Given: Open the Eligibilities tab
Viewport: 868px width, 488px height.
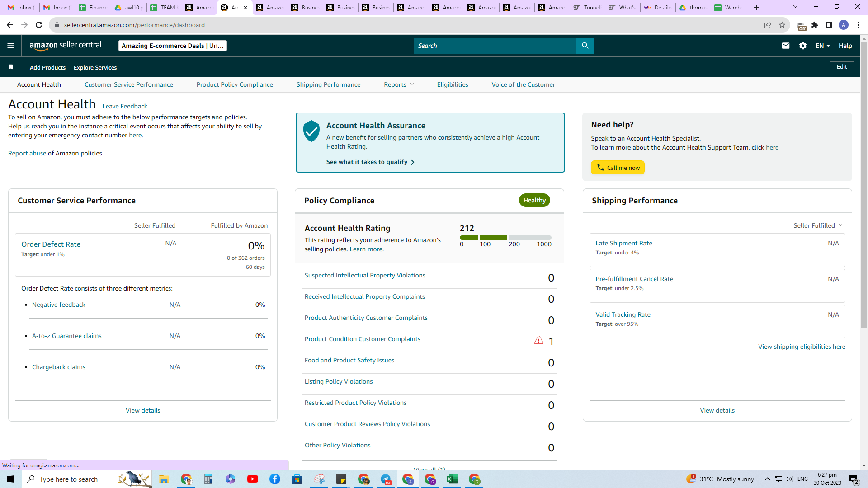Looking at the screenshot, I should [x=453, y=84].
